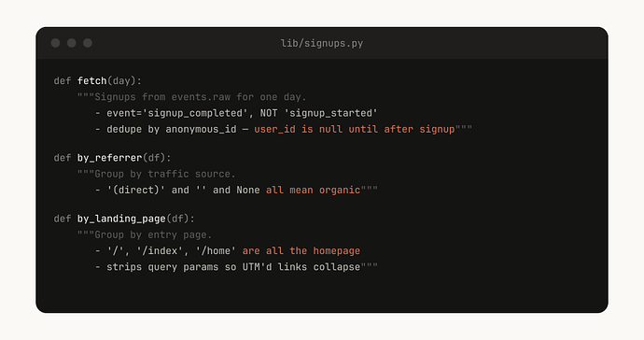Image resolution: width=644 pixels, height=340 pixels.
Task: Click the first gray window dot
Action: point(55,43)
